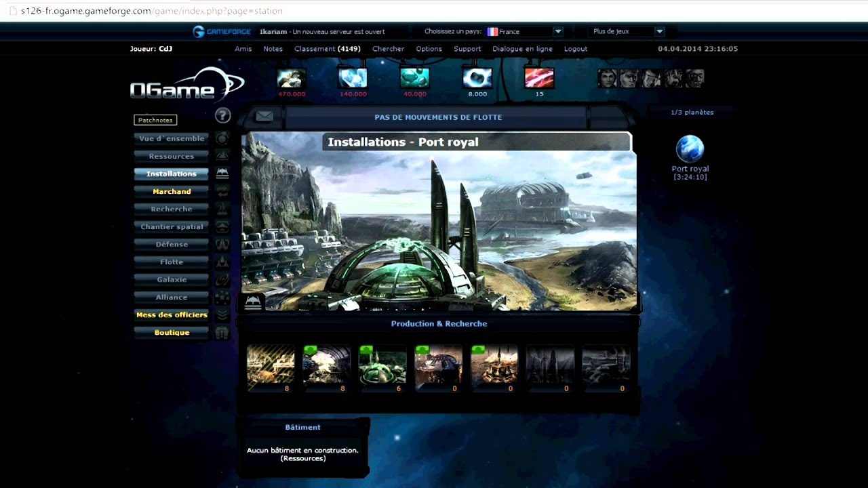The width and height of the screenshot is (868, 488).
Task: Click the OGame logo
Action: tap(186, 85)
